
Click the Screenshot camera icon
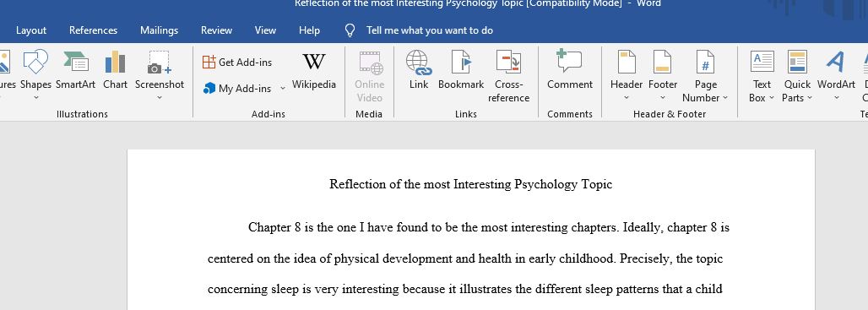160,62
